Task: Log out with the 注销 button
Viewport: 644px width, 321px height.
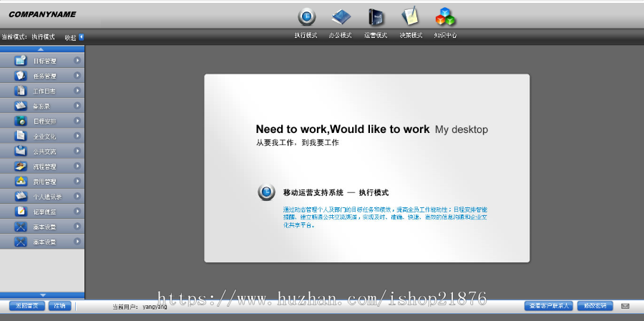Action: point(60,306)
